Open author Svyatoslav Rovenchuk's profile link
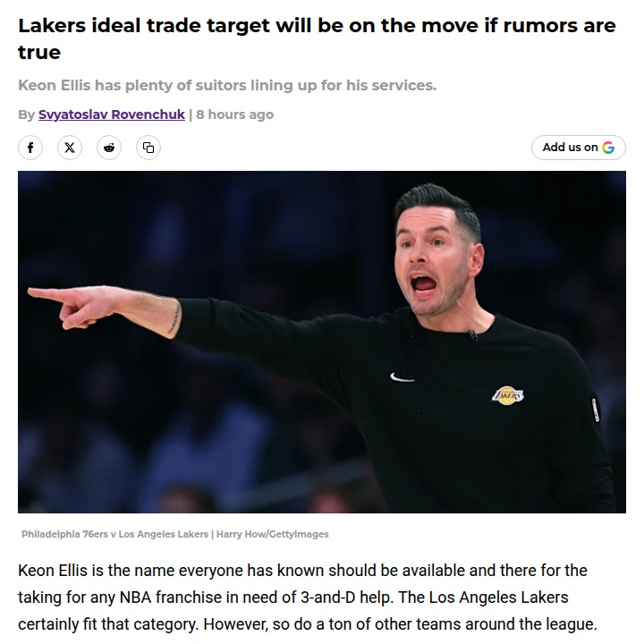644x644 pixels. coord(112,114)
